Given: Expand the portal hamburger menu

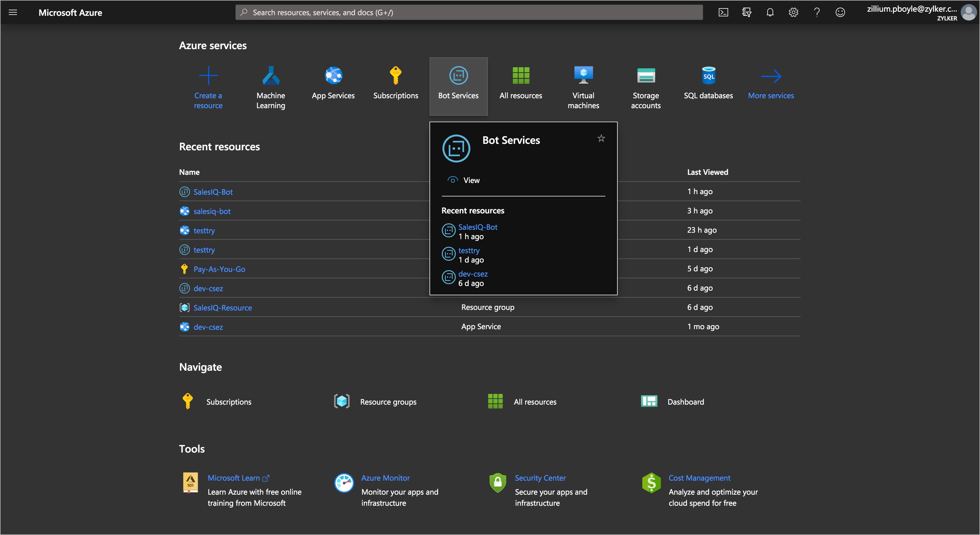Looking at the screenshot, I should pyautogui.click(x=13, y=12).
